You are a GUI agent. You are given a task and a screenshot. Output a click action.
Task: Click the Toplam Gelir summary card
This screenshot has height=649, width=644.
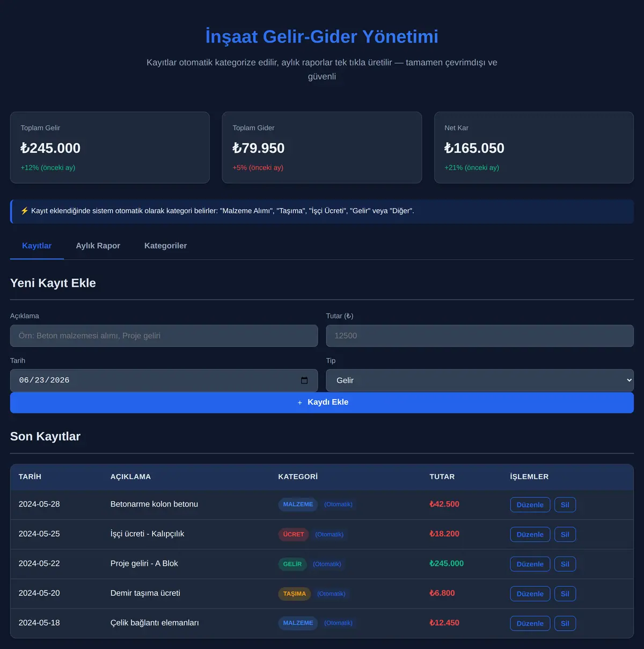[x=110, y=147]
